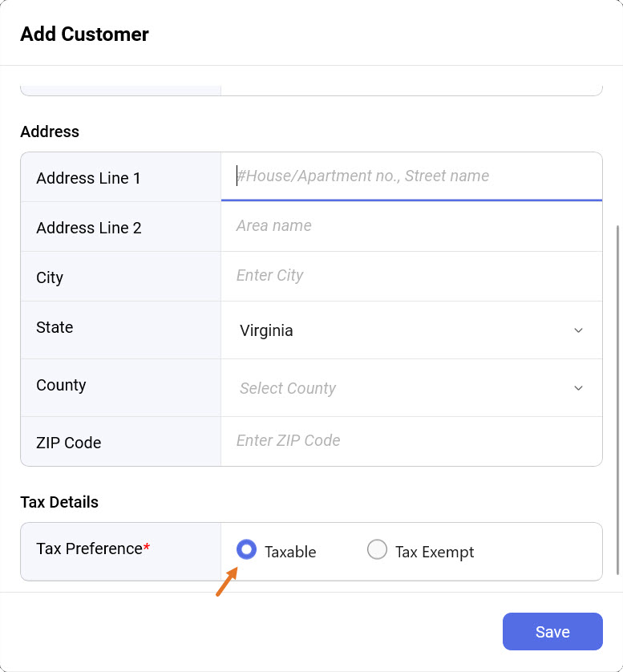This screenshot has width=623, height=672.
Task: Focus the Address Line 1 input field
Action: [x=411, y=176]
